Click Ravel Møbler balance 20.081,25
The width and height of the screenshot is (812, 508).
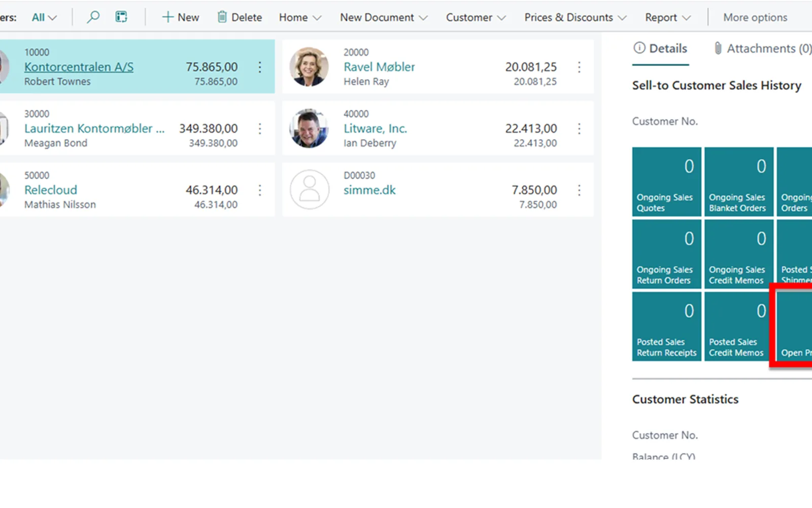click(x=531, y=67)
